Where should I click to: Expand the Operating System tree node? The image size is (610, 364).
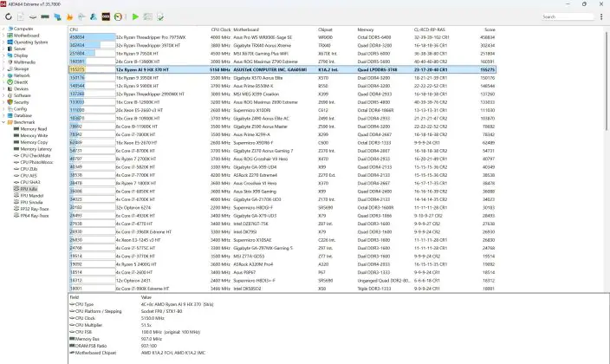click(3, 42)
